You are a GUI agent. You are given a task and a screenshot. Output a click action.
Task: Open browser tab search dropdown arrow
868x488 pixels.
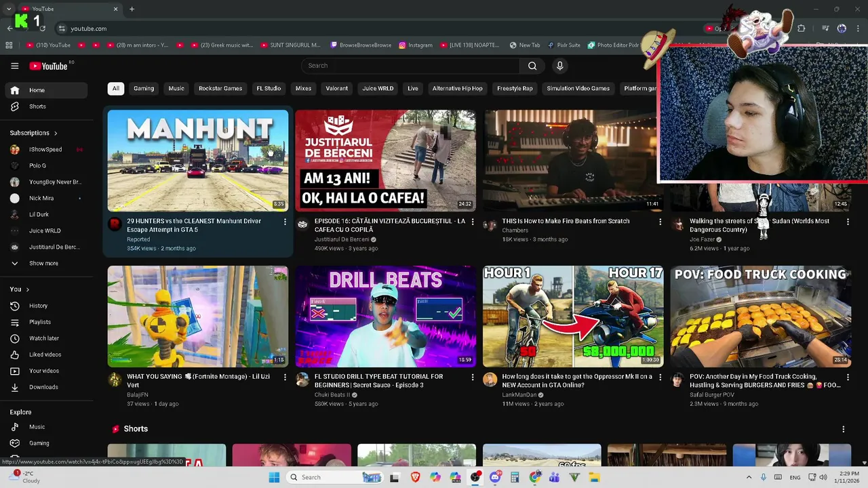tap(9, 9)
